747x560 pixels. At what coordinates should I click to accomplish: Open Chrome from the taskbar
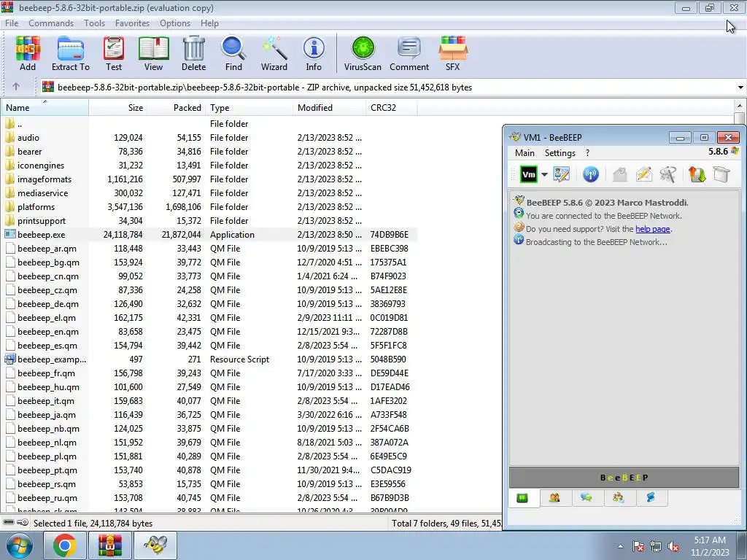click(64, 545)
